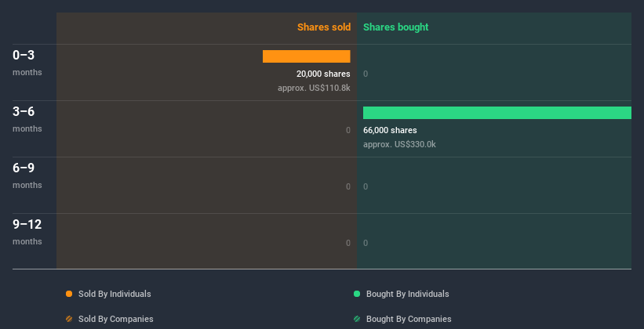Click the 9–12 months row label

point(27,232)
